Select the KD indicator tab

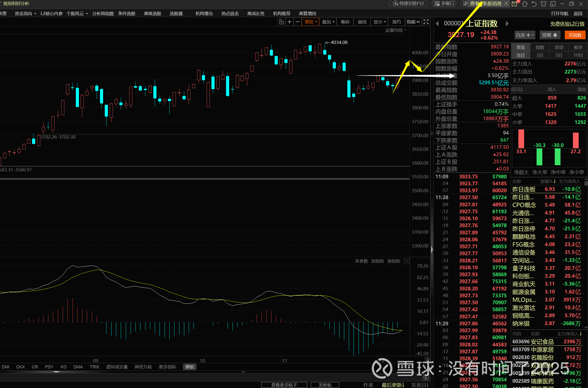(63, 367)
